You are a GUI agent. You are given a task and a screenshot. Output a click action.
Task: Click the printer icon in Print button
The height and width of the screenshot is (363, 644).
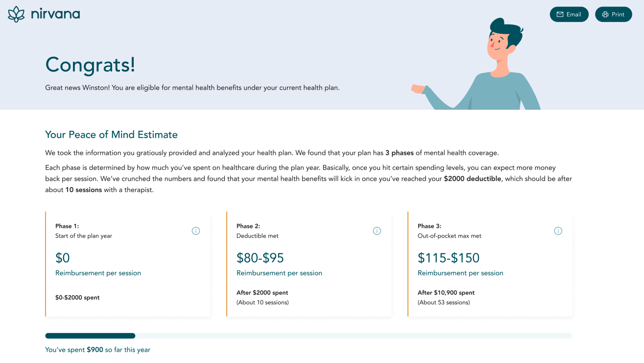click(x=605, y=14)
